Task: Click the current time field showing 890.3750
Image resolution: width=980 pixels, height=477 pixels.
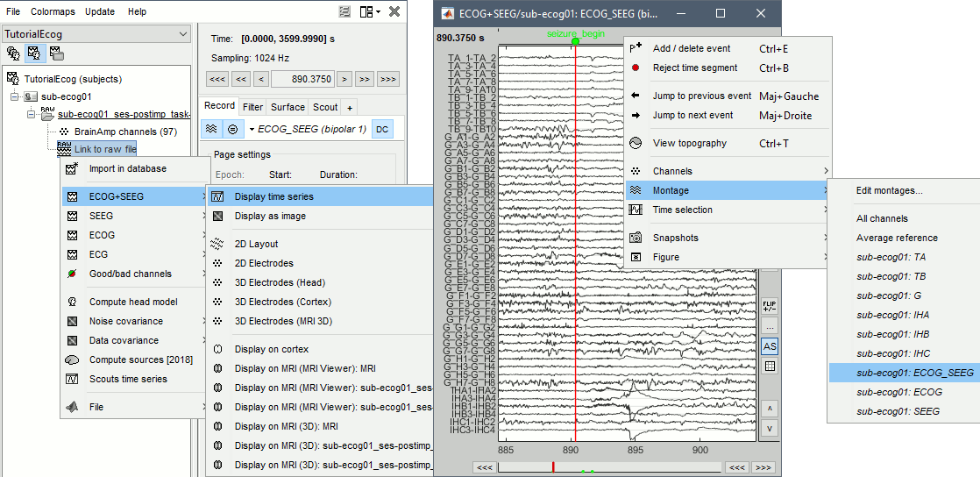Action: (302, 79)
